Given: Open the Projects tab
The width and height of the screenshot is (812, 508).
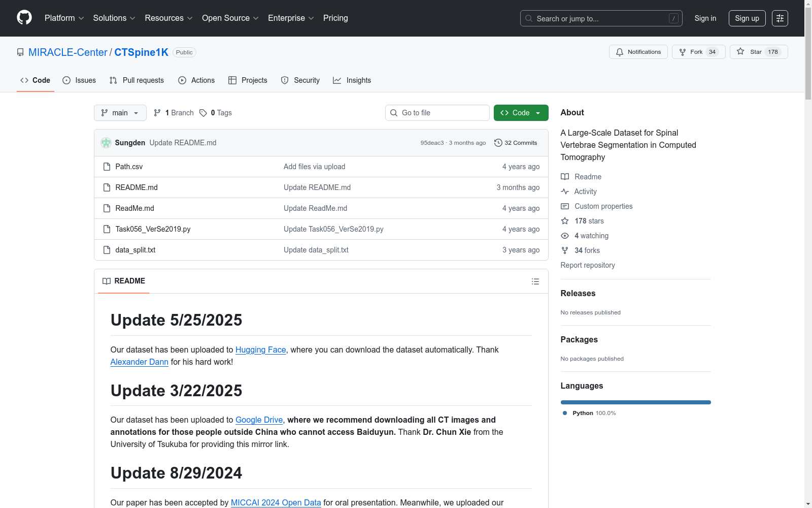Looking at the screenshot, I should click(x=248, y=80).
